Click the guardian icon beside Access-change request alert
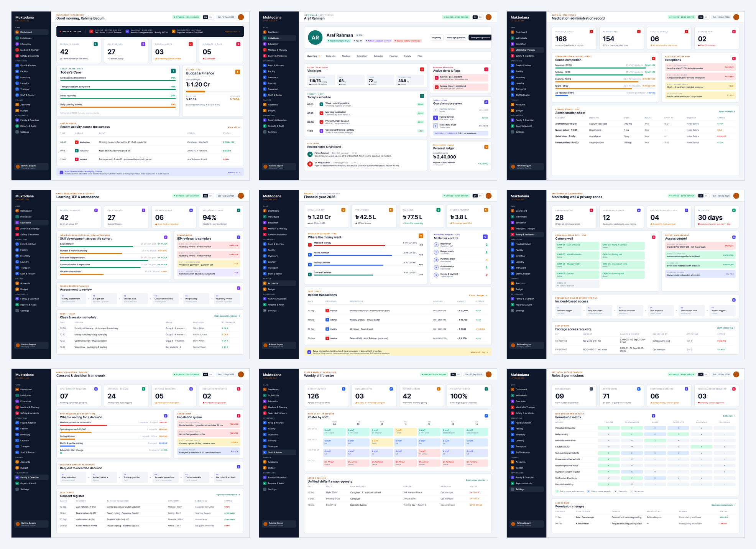The width and height of the screenshot is (756, 549). [x=127, y=31]
